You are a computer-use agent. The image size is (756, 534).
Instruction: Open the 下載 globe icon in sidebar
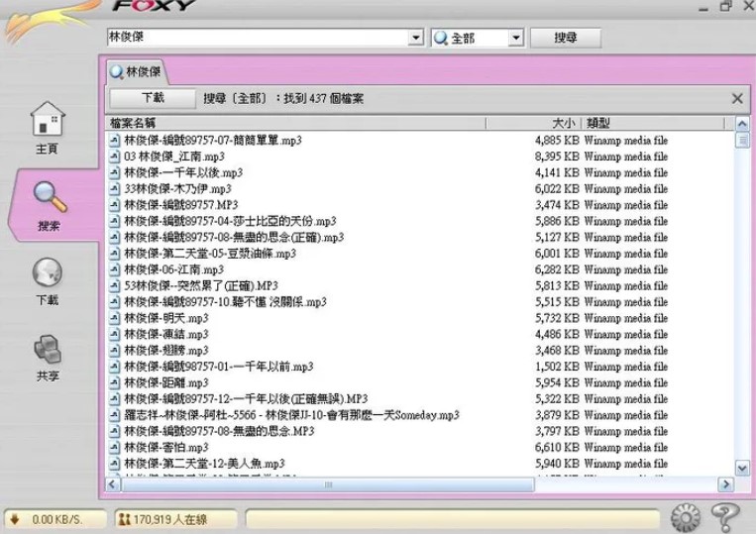click(47, 272)
